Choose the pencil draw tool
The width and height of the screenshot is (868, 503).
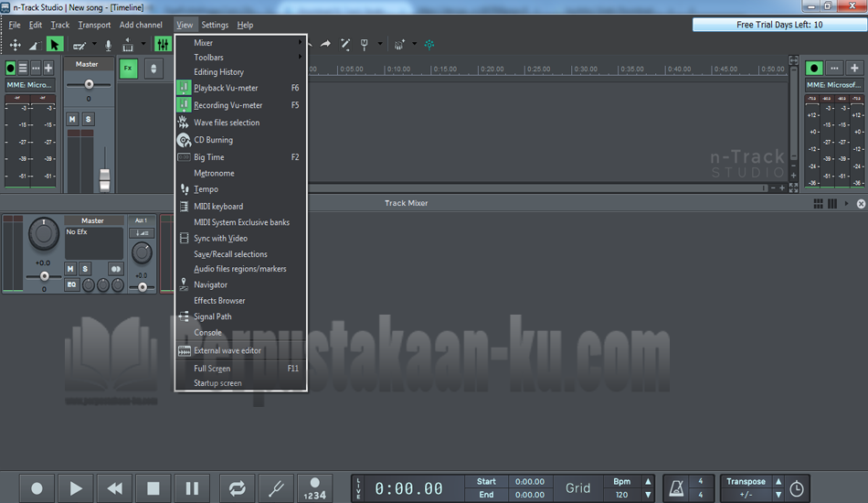[79, 45]
